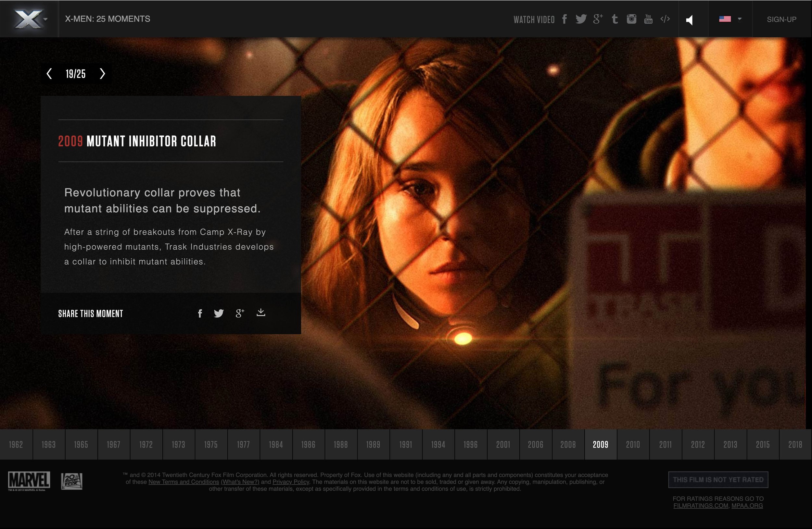
Task: Select 2012 on the timeline
Action: click(698, 445)
